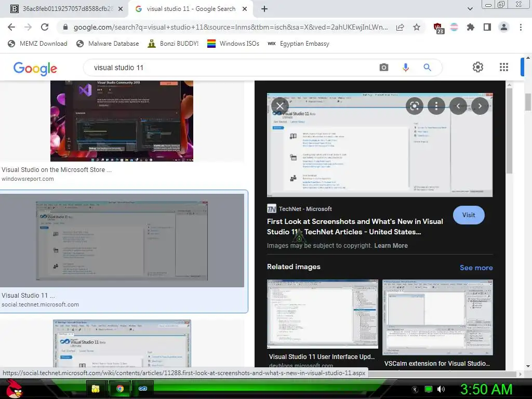Screen dimensions: 532x399
Task: Switch to Chrome in taskbar
Action: tap(120, 389)
